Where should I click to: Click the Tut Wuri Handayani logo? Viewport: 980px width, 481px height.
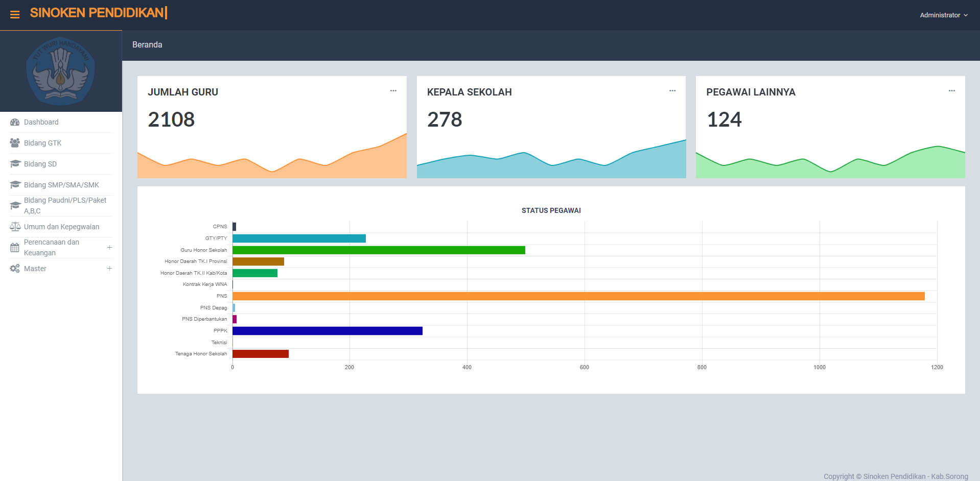coord(61,71)
